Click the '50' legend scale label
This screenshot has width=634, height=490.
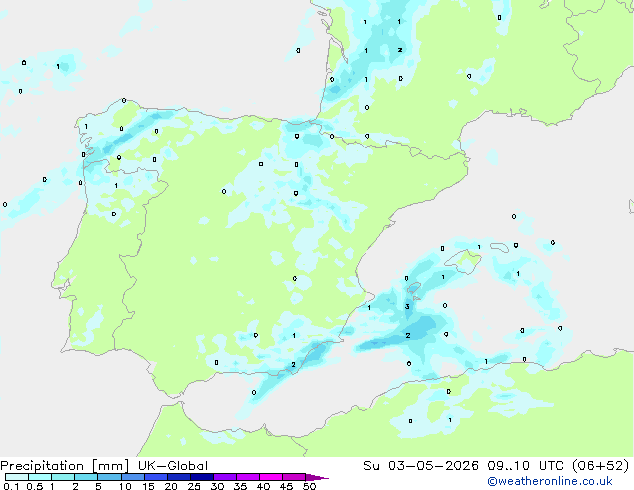tap(310, 486)
